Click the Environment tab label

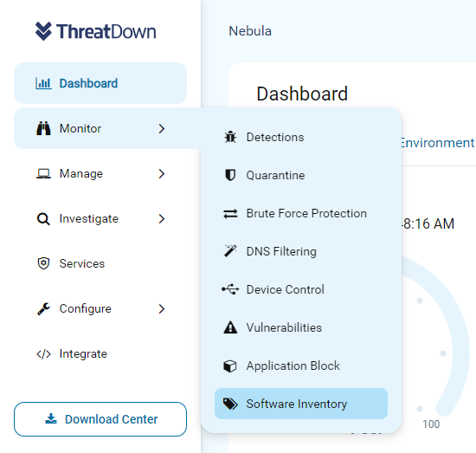point(438,143)
